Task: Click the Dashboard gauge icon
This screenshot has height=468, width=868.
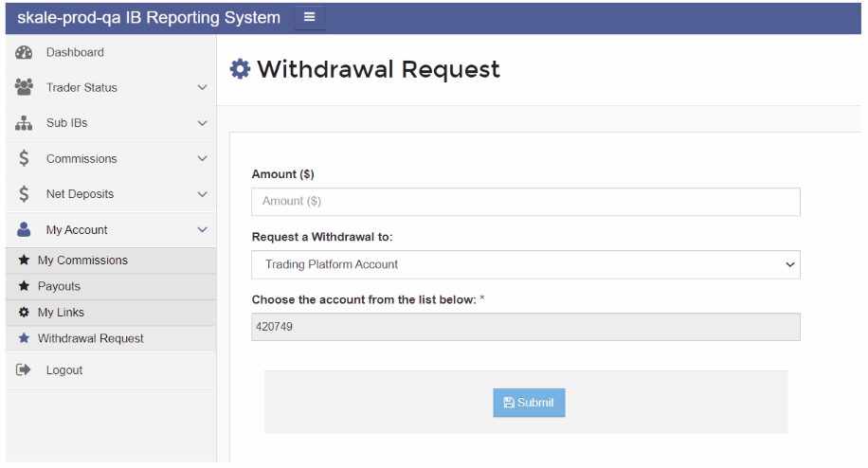Action: 25,53
